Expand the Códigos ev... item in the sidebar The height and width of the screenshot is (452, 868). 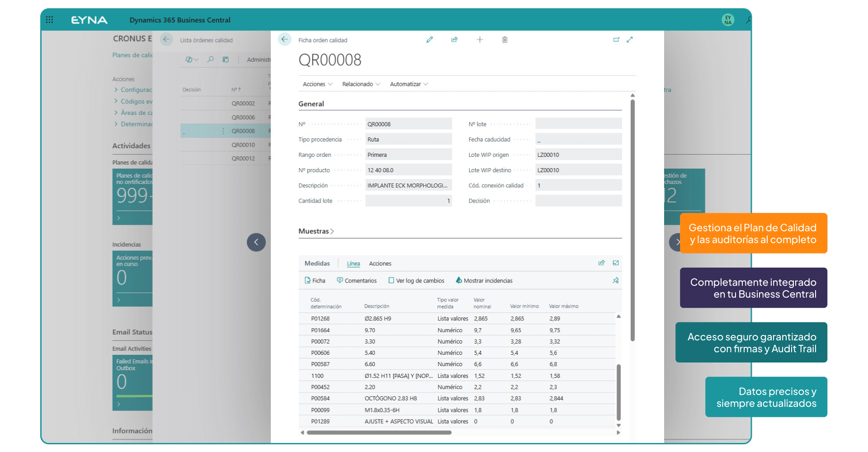pyautogui.click(x=133, y=102)
